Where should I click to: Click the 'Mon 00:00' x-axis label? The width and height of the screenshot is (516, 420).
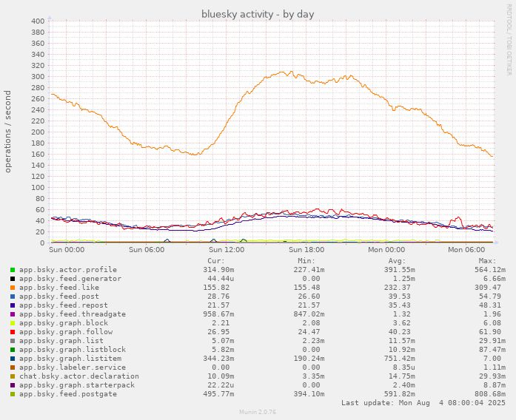click(386, 250)
